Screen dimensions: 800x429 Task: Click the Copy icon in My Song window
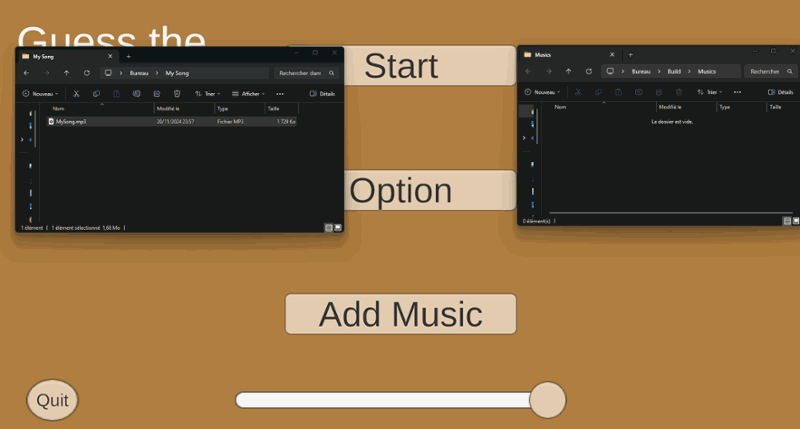click(x=96, y=94)
